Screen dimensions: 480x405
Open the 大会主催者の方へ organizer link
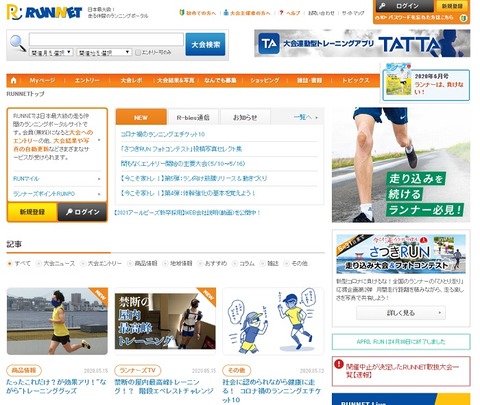[247, 13]
